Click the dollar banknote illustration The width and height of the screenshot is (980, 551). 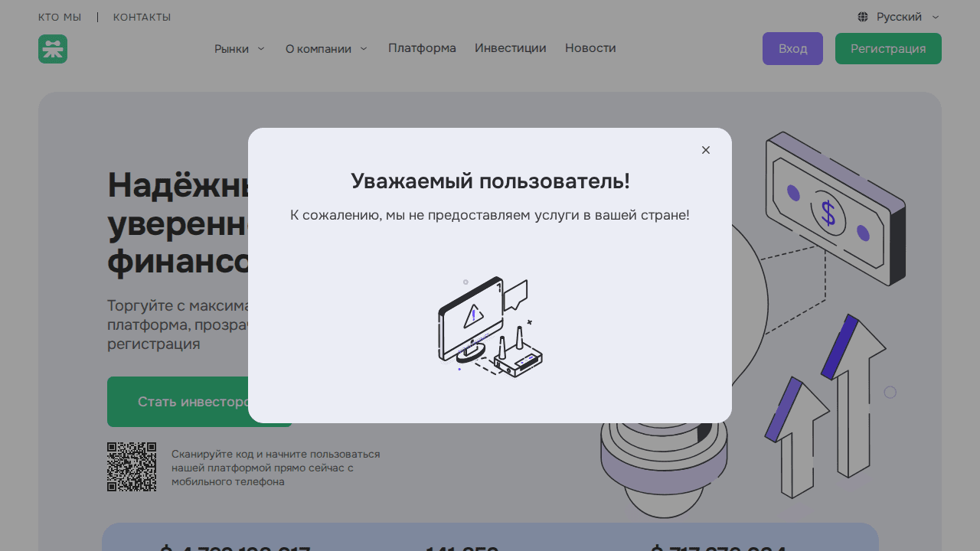835,208
